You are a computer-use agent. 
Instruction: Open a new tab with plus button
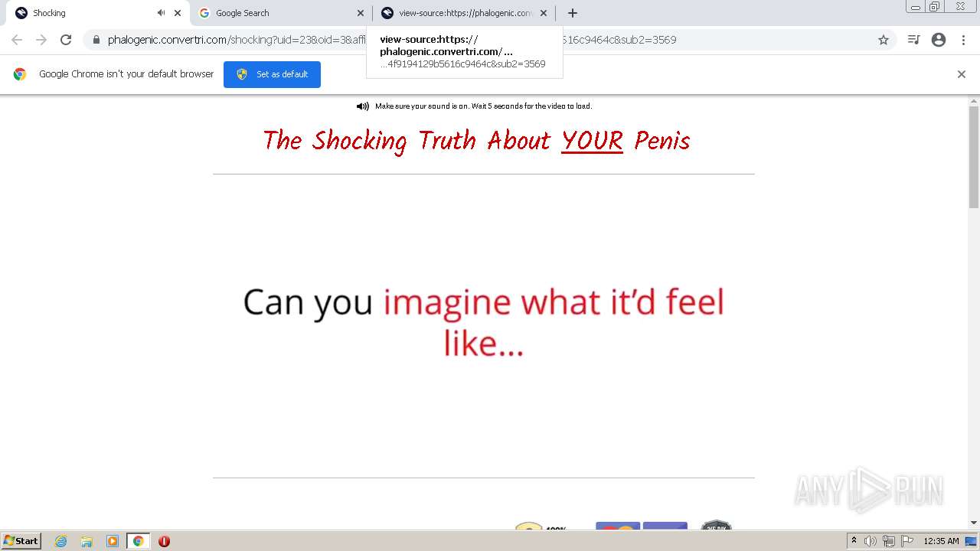(573, 13)
